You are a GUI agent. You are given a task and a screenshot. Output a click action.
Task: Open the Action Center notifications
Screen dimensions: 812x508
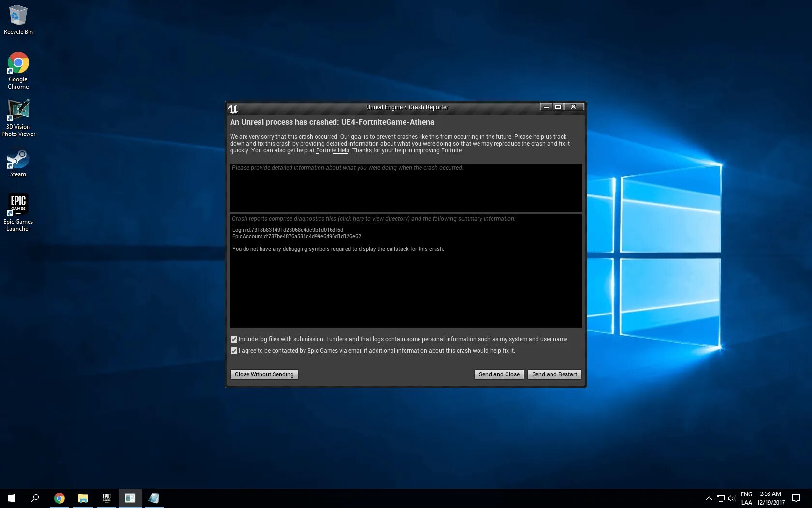coord(796,498)
